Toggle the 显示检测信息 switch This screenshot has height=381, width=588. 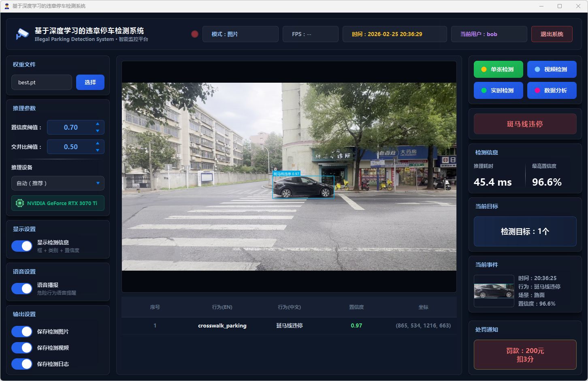(22, 246)
